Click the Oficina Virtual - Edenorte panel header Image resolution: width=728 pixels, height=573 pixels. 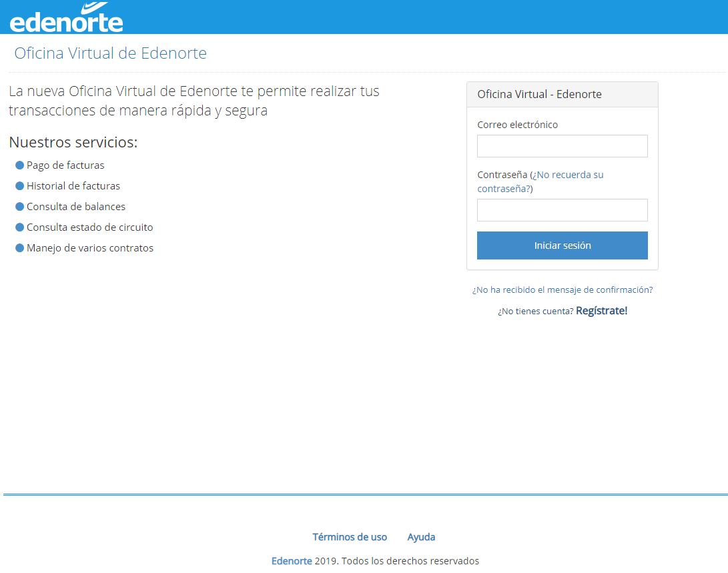[x=563, y=95]
